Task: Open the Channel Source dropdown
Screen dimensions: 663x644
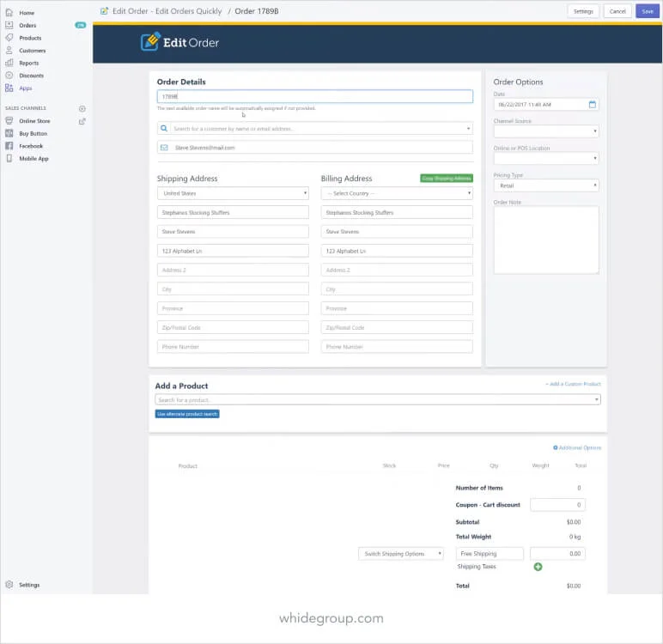Action: (x=546, y=131)
